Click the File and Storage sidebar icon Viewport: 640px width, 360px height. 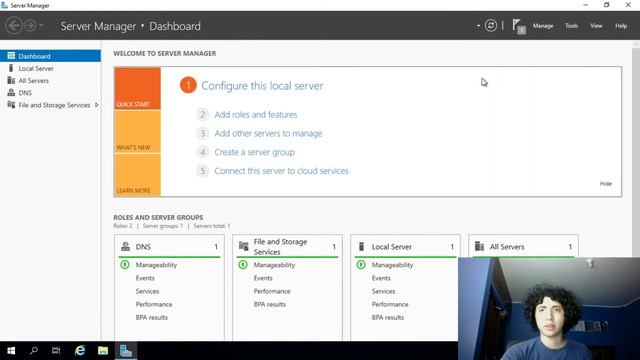(x=11, y=104)
